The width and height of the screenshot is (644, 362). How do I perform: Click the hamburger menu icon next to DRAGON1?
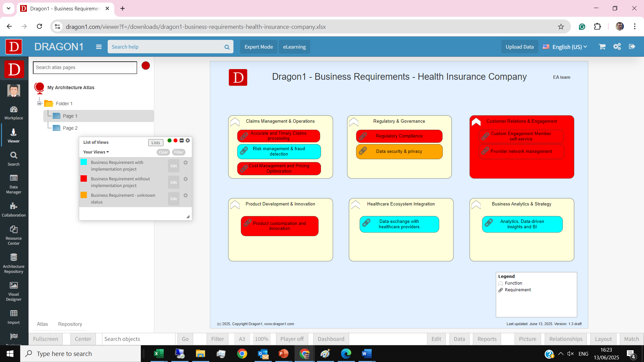99,47
